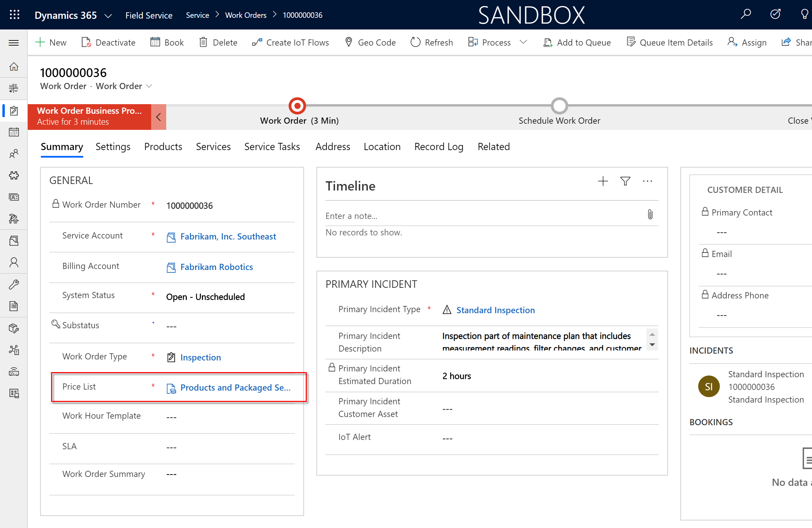Click the Schedule Work Order stage
This screenshot has width=812, height=528.
(x=559, y=107)
